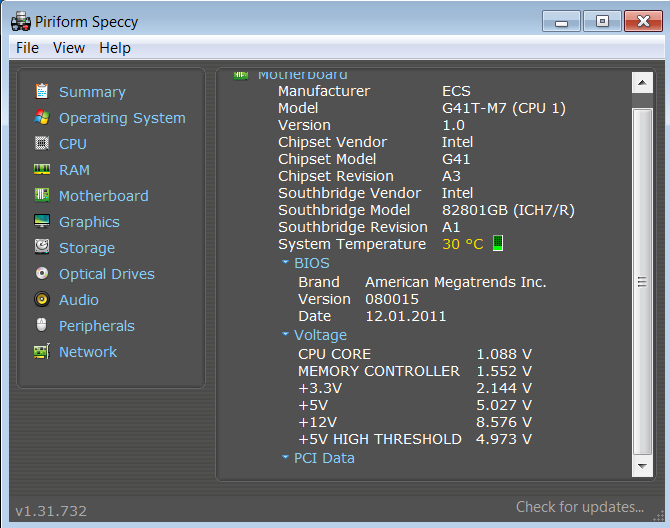Click the +5V reading 5.027 V
670x528 pixels.
click(504, 405)
